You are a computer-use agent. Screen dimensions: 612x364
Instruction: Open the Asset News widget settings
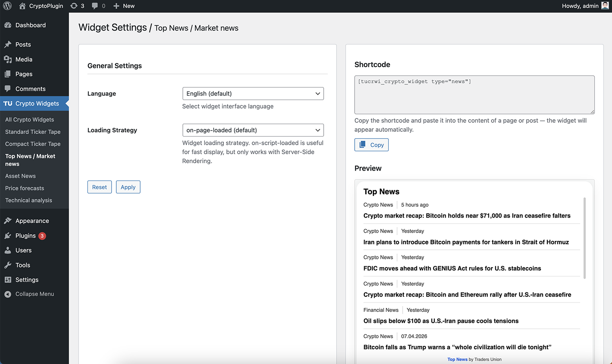click(20, 176)
